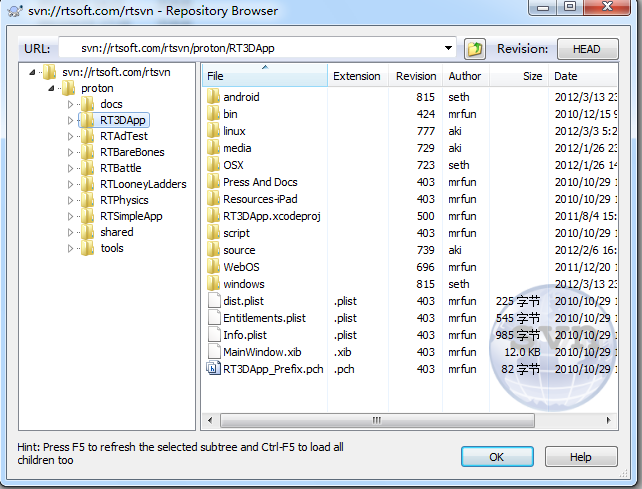
Task: Click the go-up-one-folder icon next to URL
Action: click(x=475, y=49)
